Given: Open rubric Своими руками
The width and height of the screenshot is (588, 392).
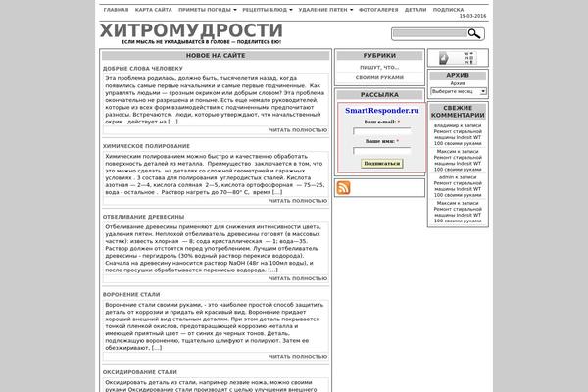Looking at the screenshot, I should pyautogui.click(x=379, y=77).
